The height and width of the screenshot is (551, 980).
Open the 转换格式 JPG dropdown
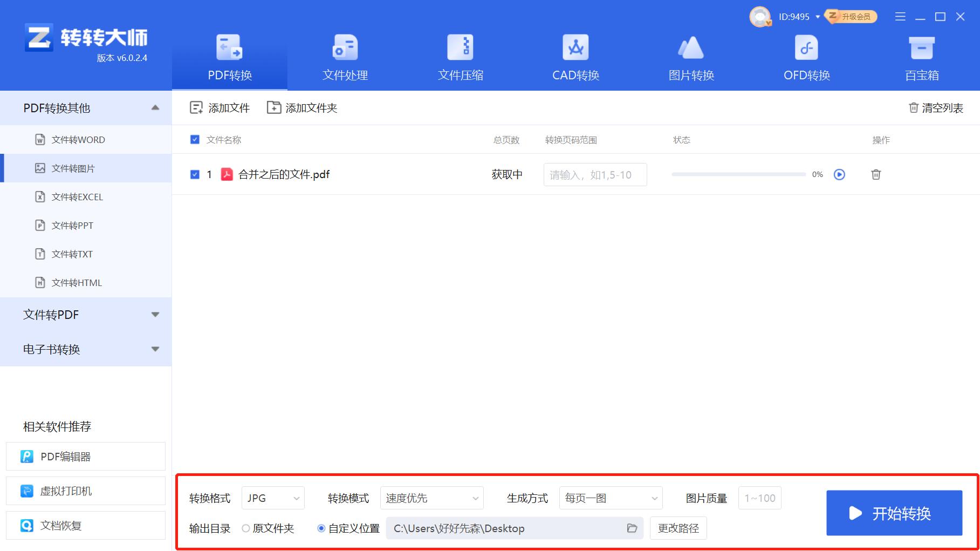click(x=272, y=498)
